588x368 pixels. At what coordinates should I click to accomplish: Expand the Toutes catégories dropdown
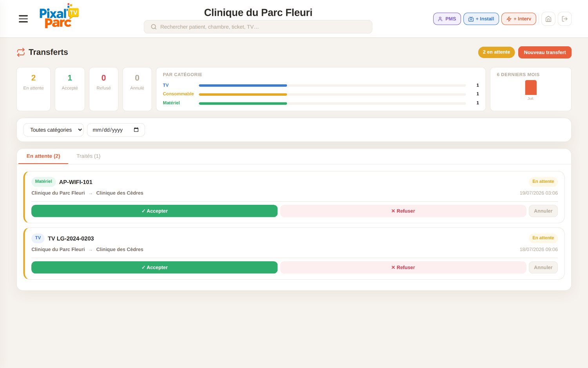[53, 130]
